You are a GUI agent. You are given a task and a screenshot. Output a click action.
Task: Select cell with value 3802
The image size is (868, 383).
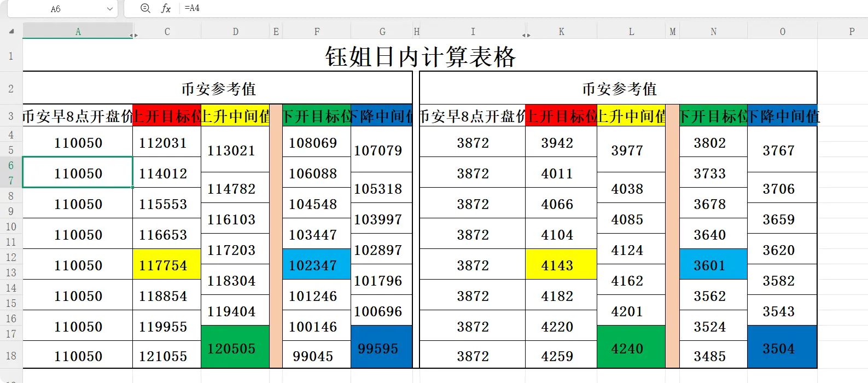(x=713, y=142)
